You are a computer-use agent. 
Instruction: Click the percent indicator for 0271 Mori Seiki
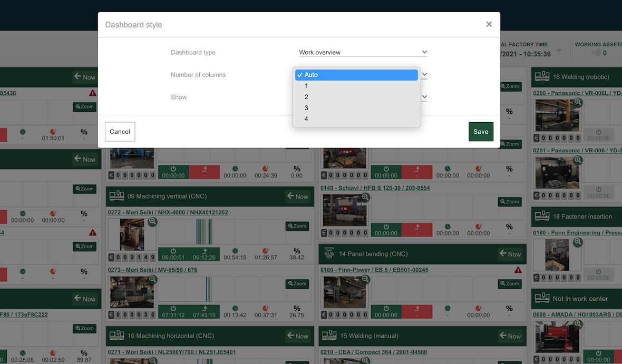point(296,362)
